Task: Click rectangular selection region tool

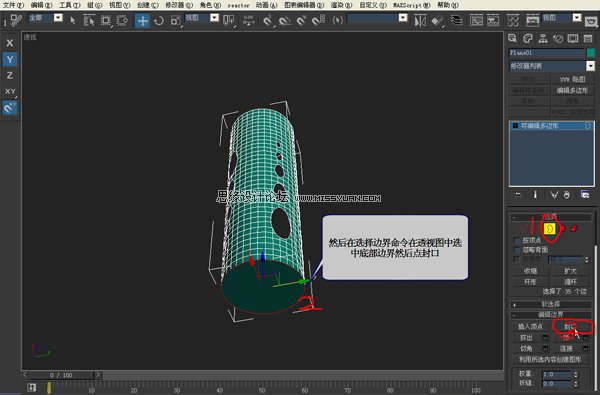Action: [106, 20]
